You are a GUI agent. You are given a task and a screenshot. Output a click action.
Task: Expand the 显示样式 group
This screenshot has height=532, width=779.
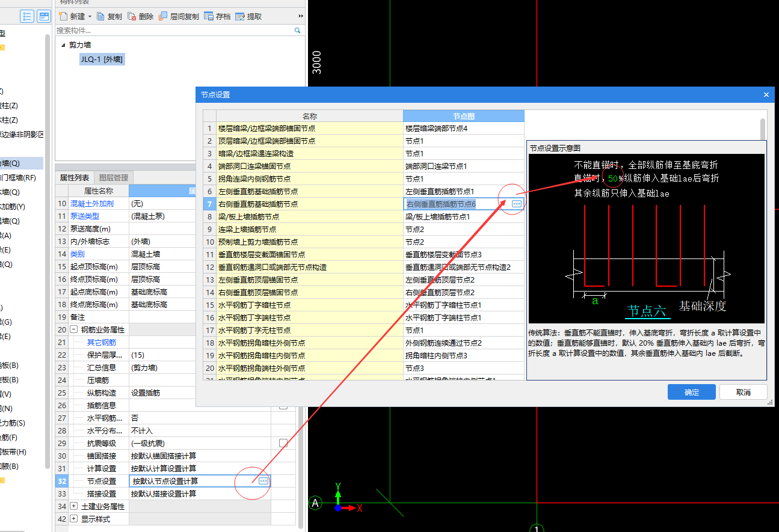coord(74,519)
